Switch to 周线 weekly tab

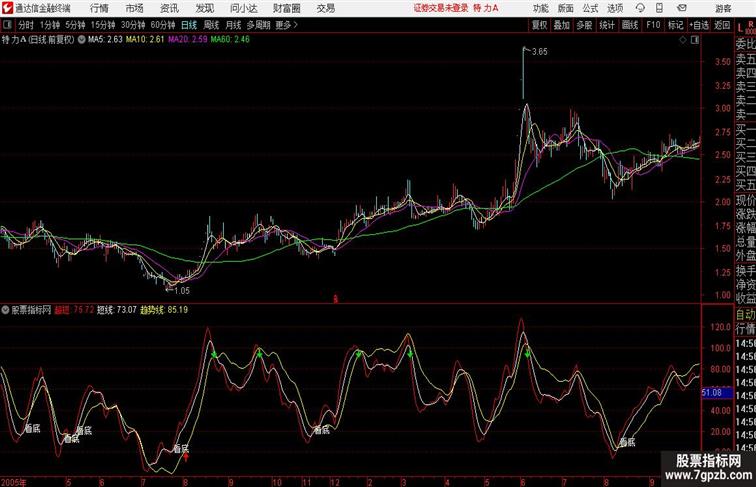coord(211,25)
